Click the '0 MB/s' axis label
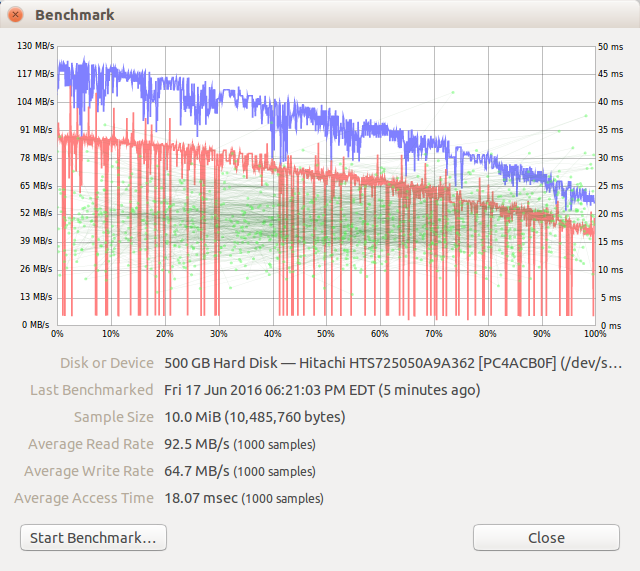 click(36, 324)
